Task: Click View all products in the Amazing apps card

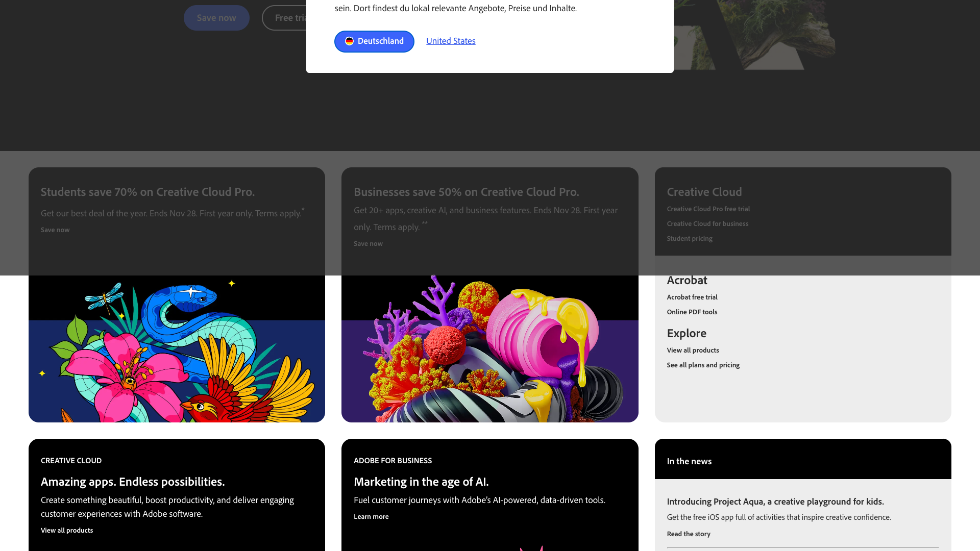Action: pyautogui.click(x=67, y=530)
